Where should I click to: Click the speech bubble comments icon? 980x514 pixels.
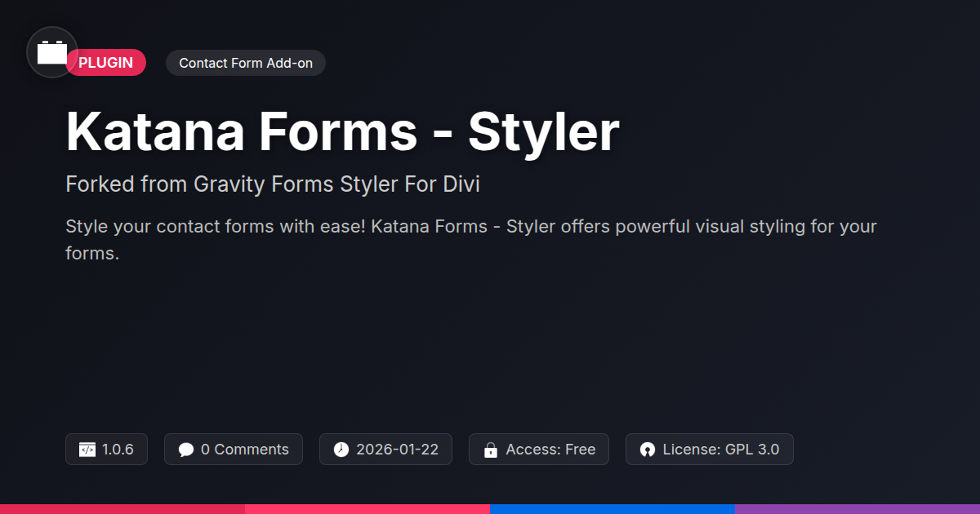186,450
